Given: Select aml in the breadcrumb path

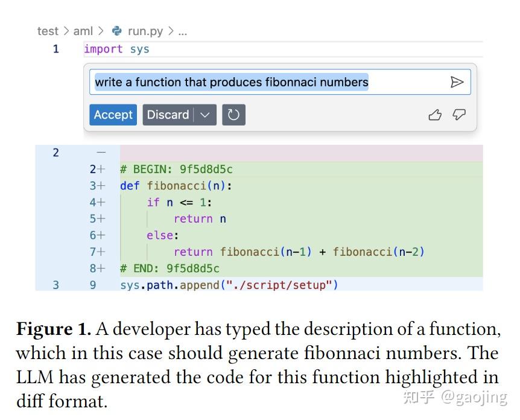Looking at the screenshot, I should pos(84,31).
